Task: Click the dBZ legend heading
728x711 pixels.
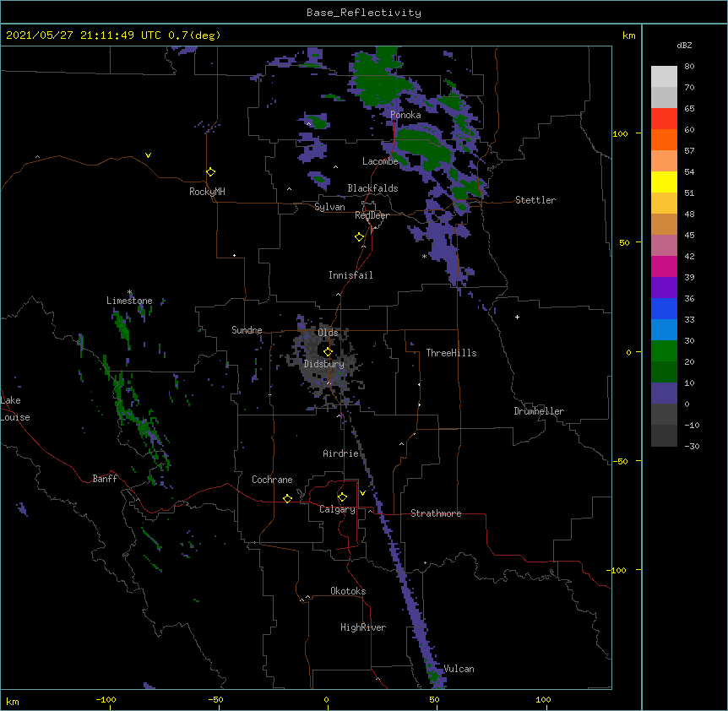Action: coord(684,45)
